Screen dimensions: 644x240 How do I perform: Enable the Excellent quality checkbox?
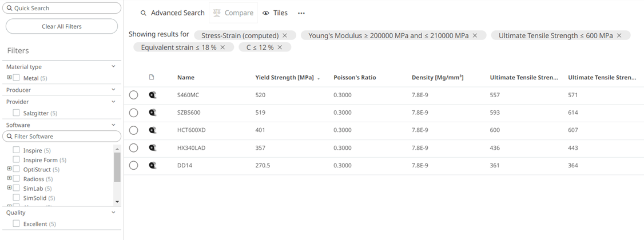coord(17,224)
